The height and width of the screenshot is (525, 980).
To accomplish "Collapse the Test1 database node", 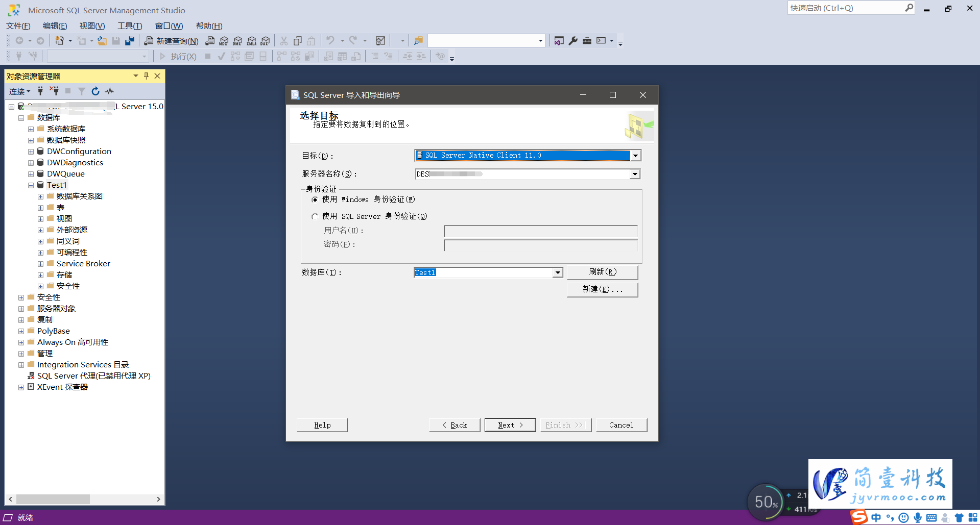I will 31,185.
